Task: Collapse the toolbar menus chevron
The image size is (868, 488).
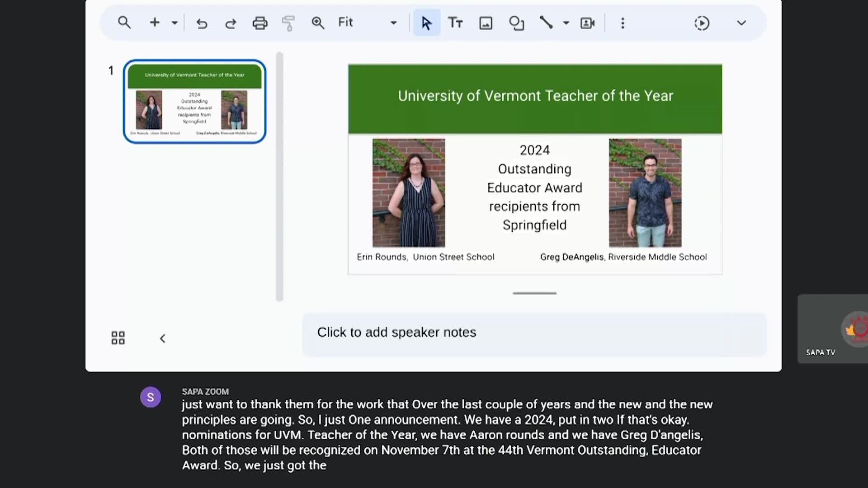Action: click(741, 23)
